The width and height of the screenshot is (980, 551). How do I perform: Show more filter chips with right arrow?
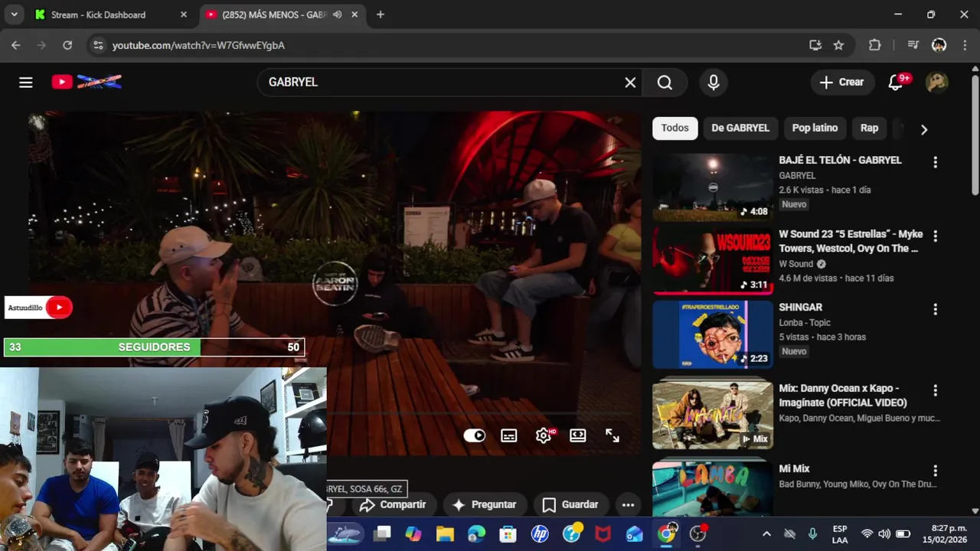(x=924, y=129)
